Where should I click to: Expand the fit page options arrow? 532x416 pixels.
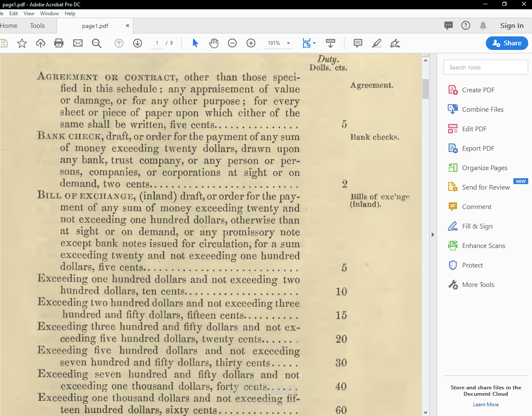(x=314, y=43)
